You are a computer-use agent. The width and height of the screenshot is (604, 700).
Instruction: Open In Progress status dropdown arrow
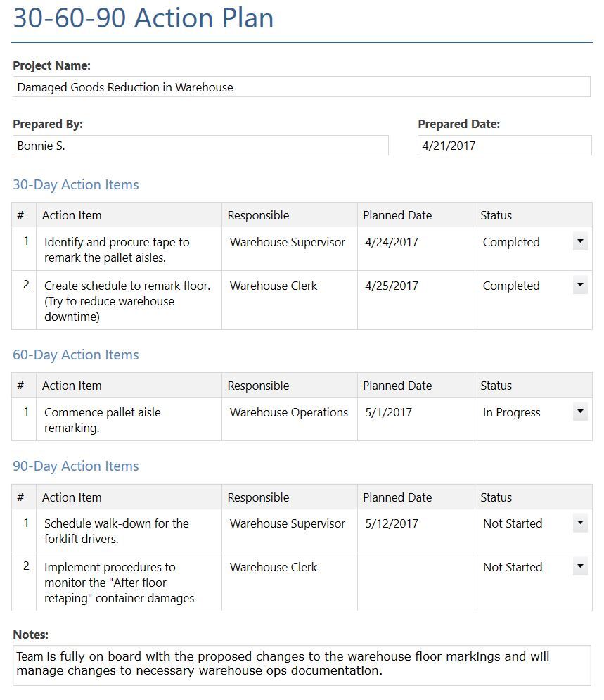point(580,412)
